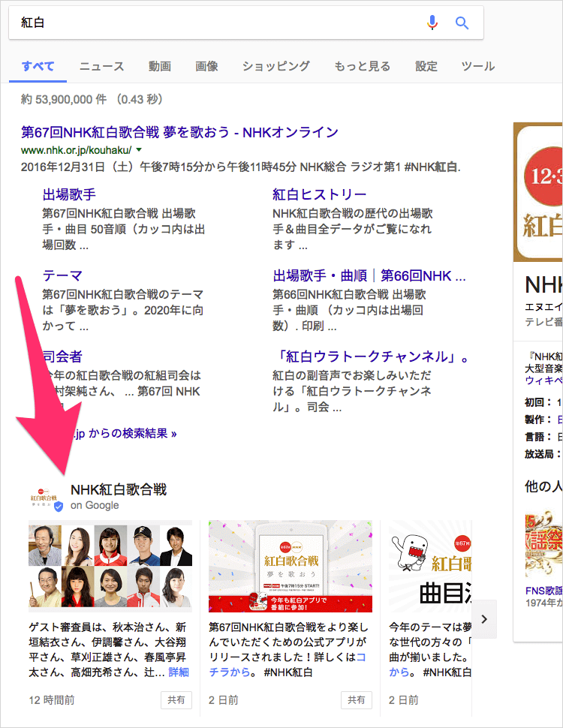Open the 動画 tab
Screen dimensions: 563x728
click(x=160, y=66)
